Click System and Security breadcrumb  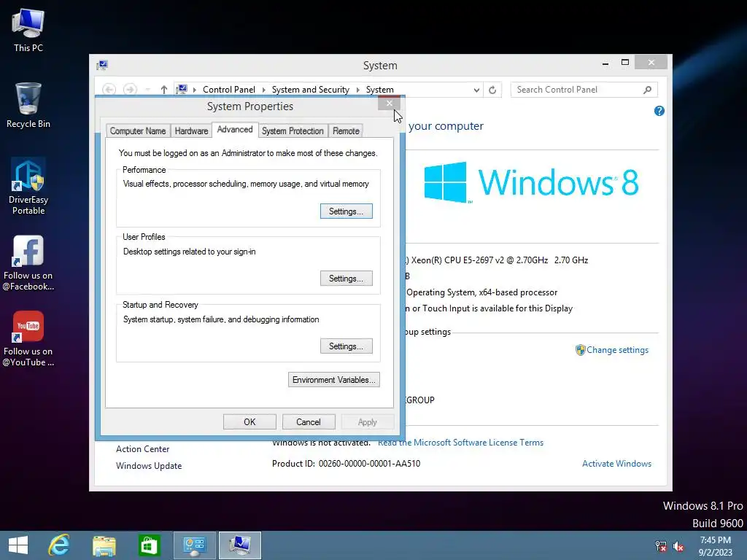(x=311, y=90)
